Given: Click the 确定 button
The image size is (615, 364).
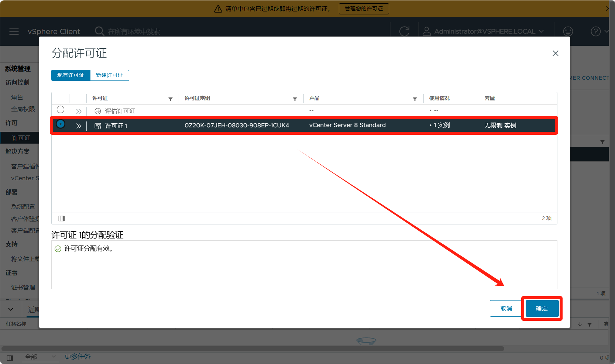Looking at the screenshot, I should [x=542, y=309].
